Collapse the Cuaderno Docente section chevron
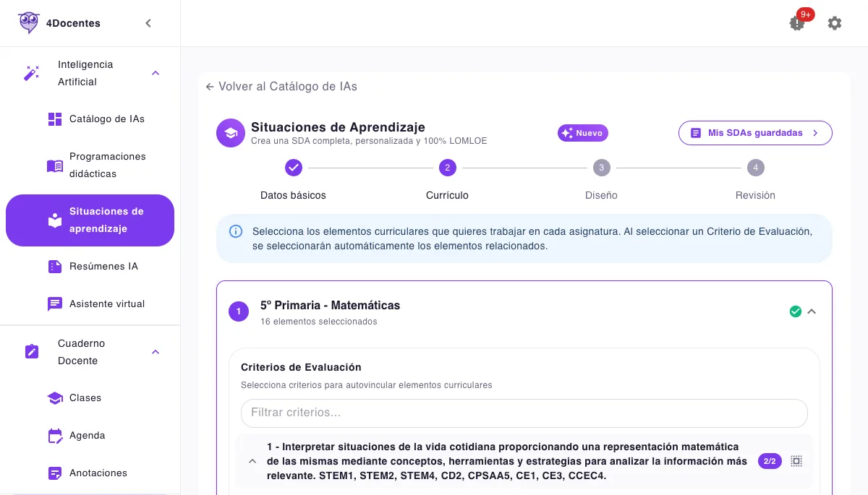 tap(156, 352)
